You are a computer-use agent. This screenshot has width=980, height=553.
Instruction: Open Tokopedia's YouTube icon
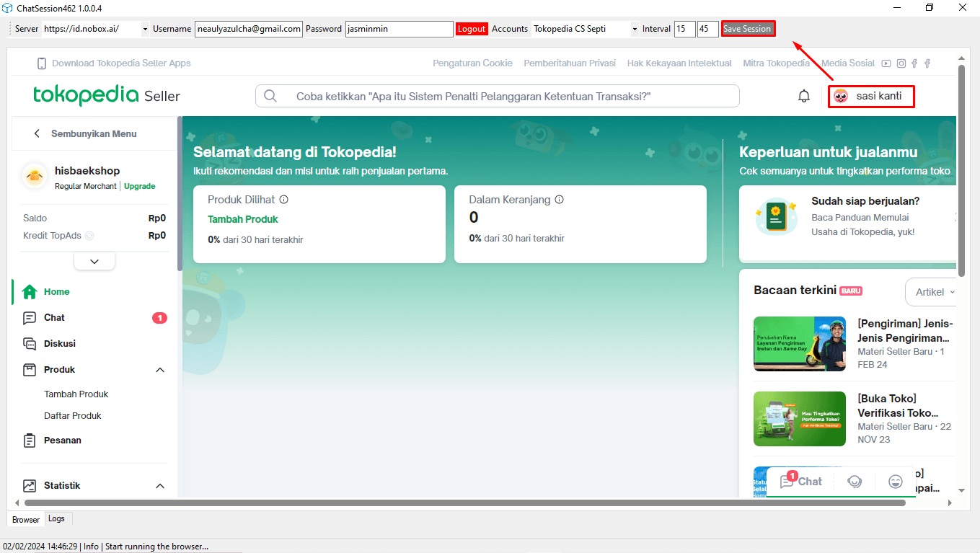click(886, 63)
